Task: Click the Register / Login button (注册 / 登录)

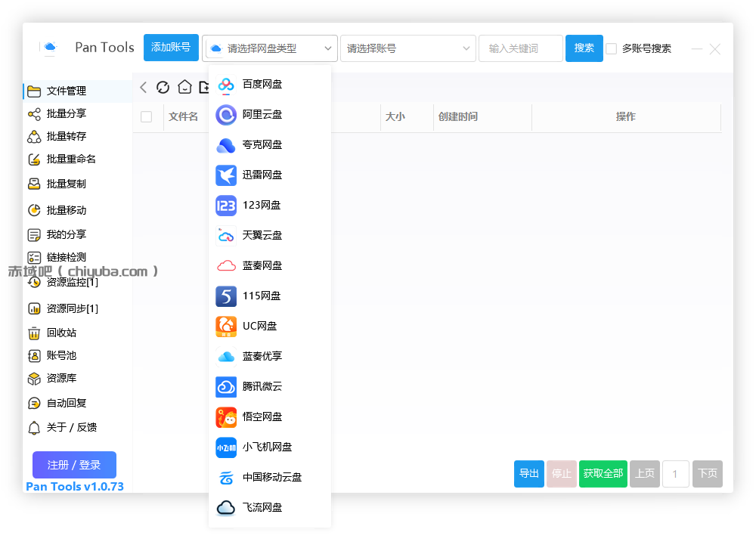Action: click(74, 465)
